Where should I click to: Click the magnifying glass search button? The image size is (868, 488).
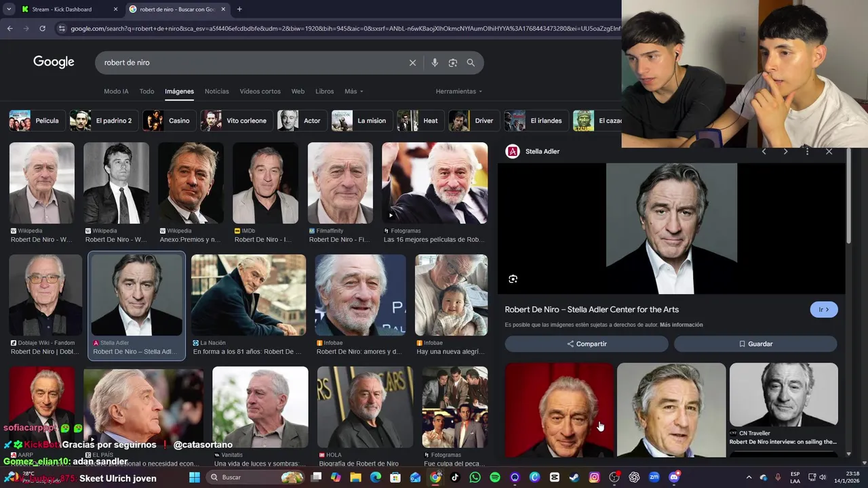[471, 62]
